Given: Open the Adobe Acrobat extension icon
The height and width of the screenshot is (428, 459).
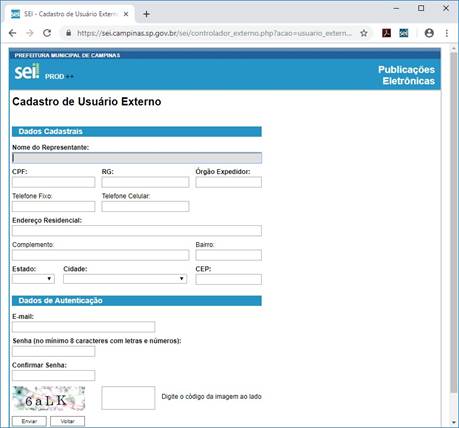Looking at the screenshot, I should 386,33.
